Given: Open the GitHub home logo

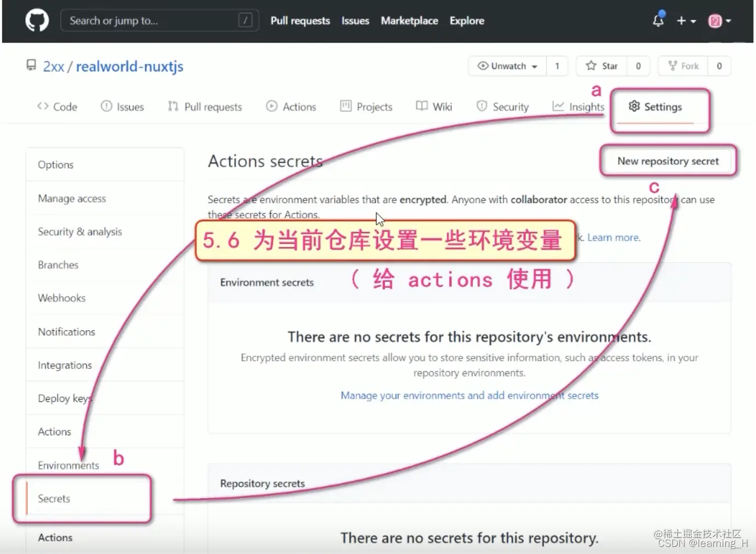Looking at the screenshot, I should click(37, 21).
